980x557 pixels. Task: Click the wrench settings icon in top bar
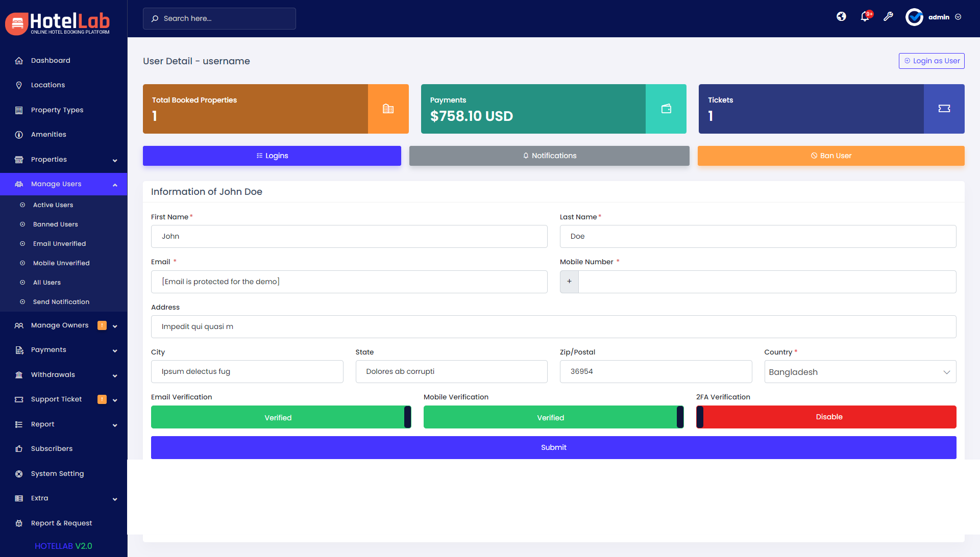point(888,17)
